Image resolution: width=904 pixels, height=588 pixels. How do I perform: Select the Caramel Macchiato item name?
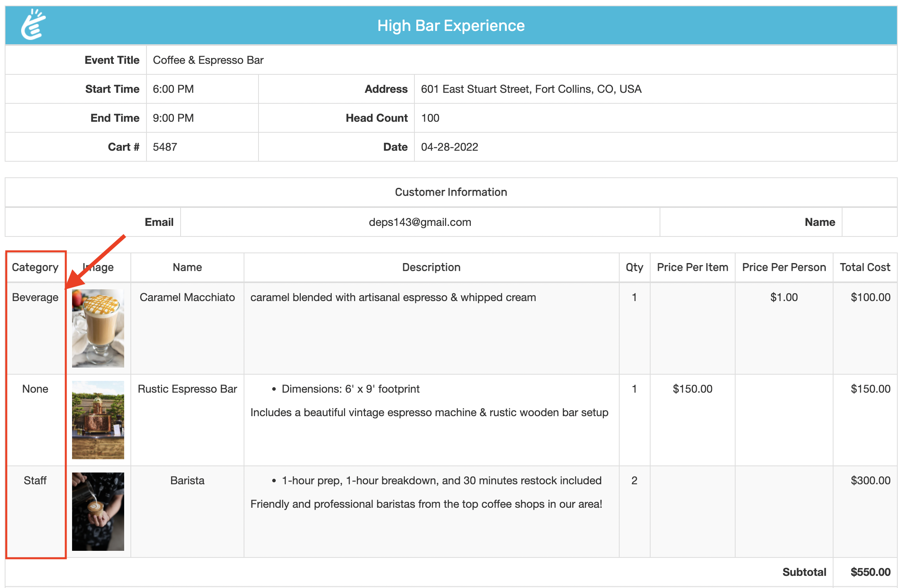click(187, 298)
